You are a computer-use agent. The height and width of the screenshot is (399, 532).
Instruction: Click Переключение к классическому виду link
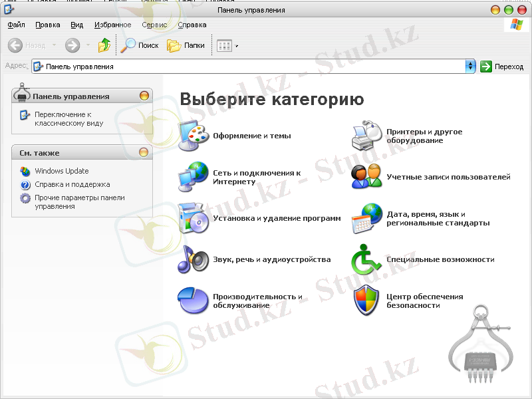(x=69, y=119)
